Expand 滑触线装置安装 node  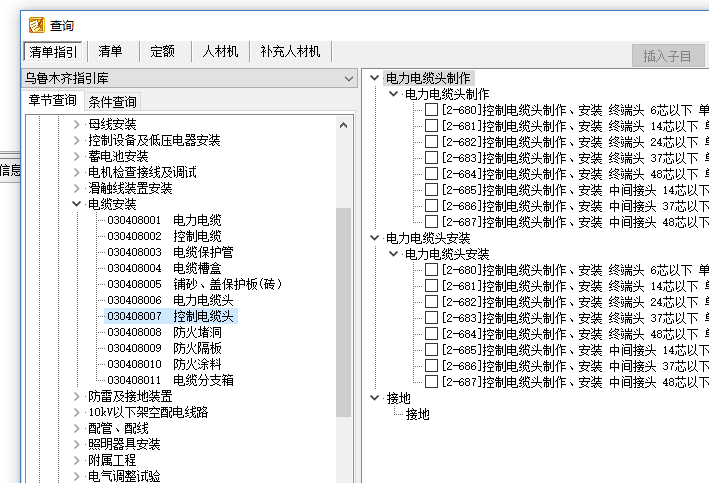coord(76,188)
